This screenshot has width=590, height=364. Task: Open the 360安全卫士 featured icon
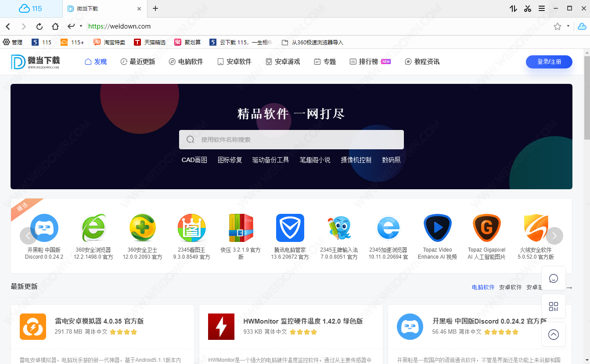pyautogui.click(x=143, y=228)
